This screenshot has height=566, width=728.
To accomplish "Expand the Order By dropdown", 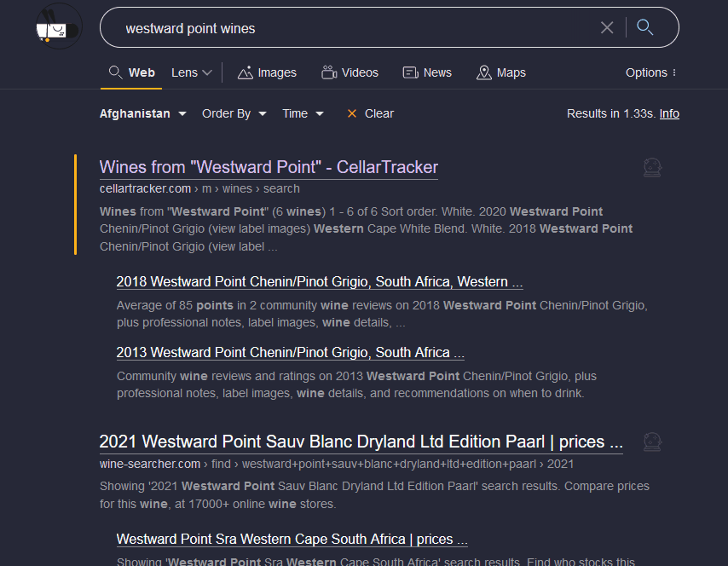I will (234, 113).
